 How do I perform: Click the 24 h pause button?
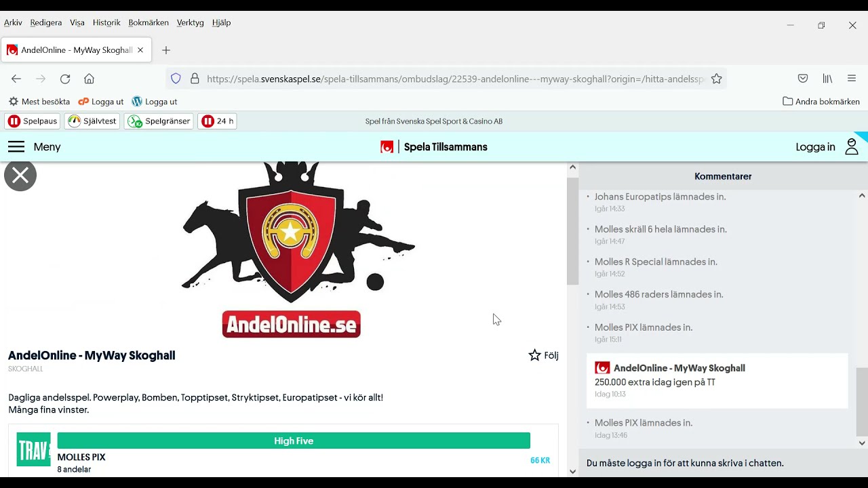[x=217, y=121]
